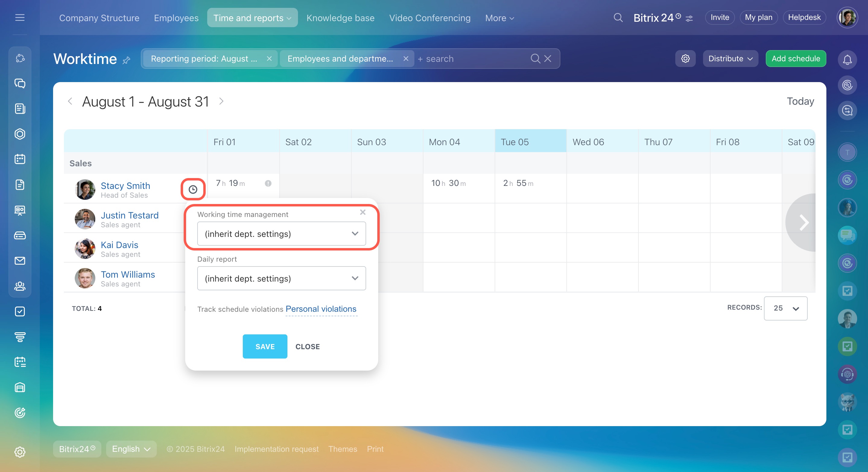Open the Distribute dropdown button
This screenshot has width=868, height=472.
[730, 59]
